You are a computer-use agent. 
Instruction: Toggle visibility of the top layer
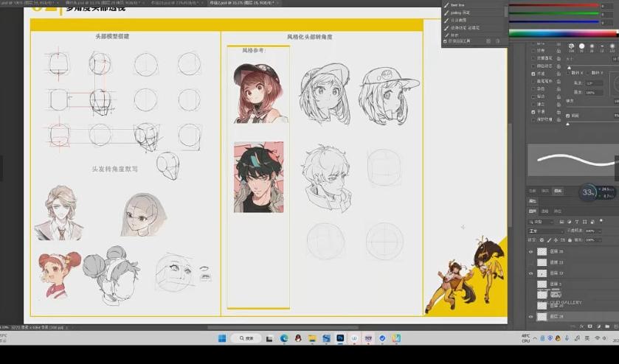coord(530,251)
